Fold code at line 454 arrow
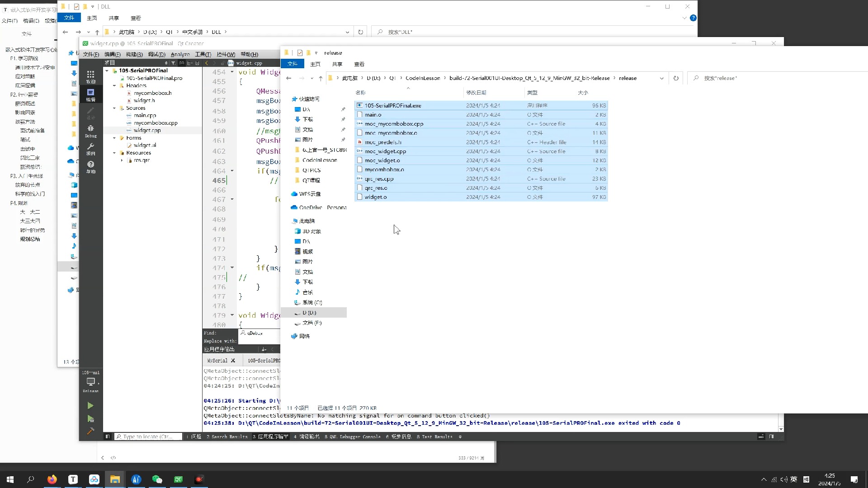Image resolution: width=868 pixels, height=488 pixels. pyautogui.click(x=232, y=72)
